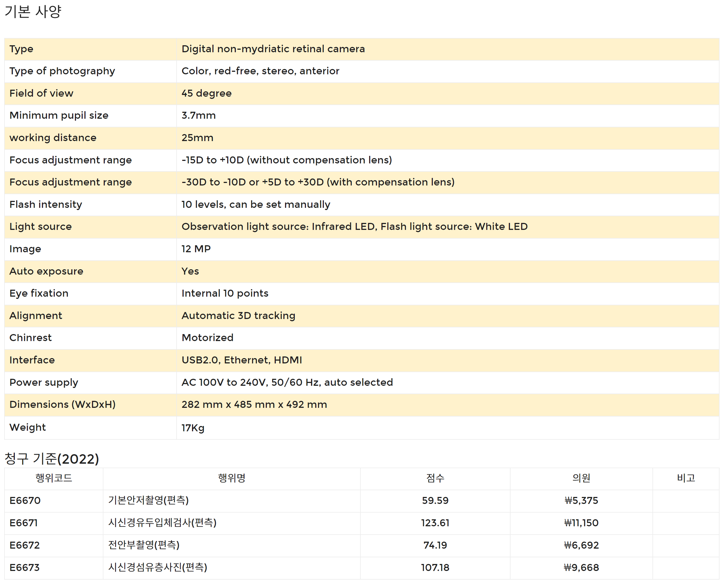Click '기본안저촬영(편측)' procedure name

tap(148, 500)
